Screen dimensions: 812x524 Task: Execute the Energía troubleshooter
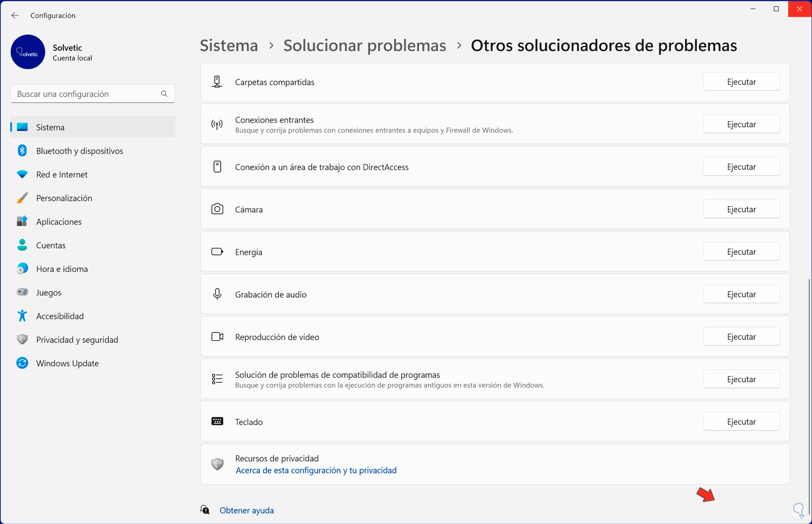click(741, 251)
